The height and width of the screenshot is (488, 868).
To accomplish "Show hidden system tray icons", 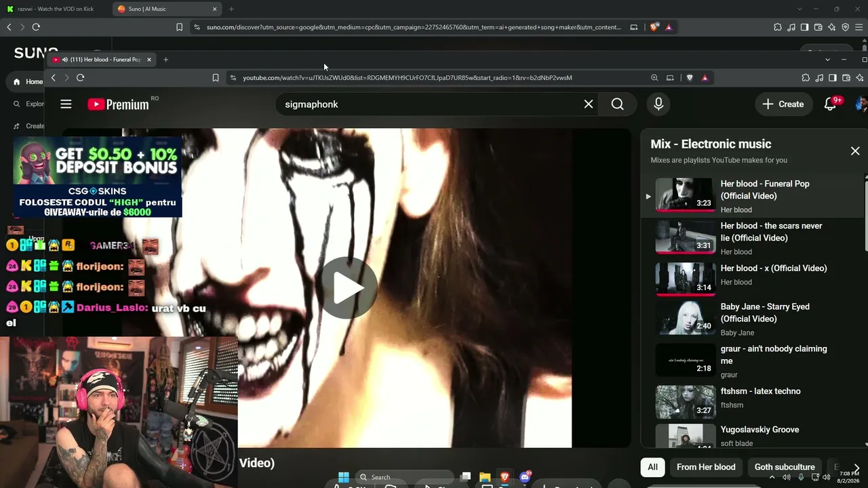I will coord(772,477).
